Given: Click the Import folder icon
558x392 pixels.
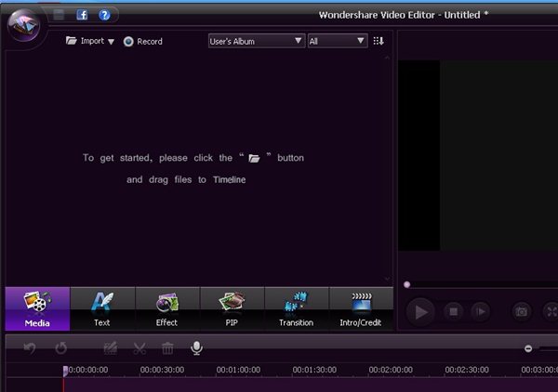Looking at the screenshot, I should tap(72, 41).
